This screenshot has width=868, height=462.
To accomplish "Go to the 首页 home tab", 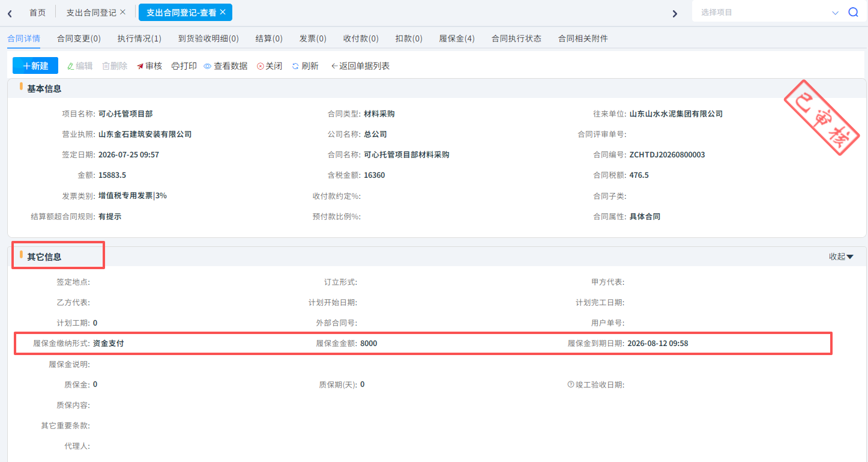I will [37, 13].
